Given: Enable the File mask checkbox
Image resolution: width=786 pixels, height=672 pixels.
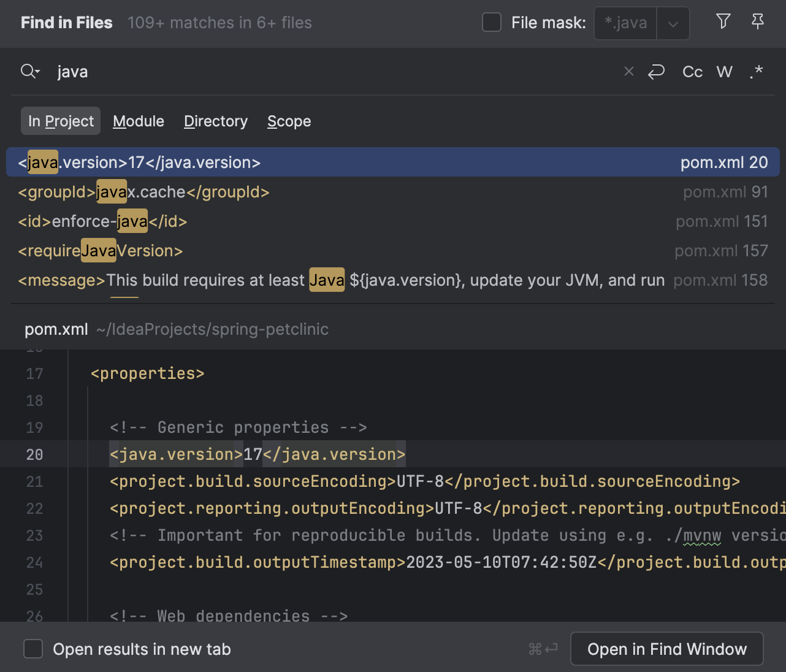Looking at the screenshot, I should pos(491,21).
